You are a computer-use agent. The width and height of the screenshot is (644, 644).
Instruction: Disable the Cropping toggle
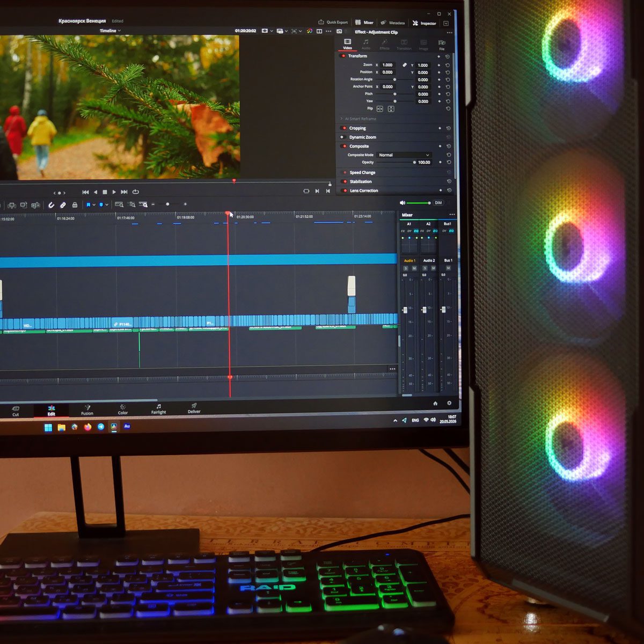tap(343, 128)
